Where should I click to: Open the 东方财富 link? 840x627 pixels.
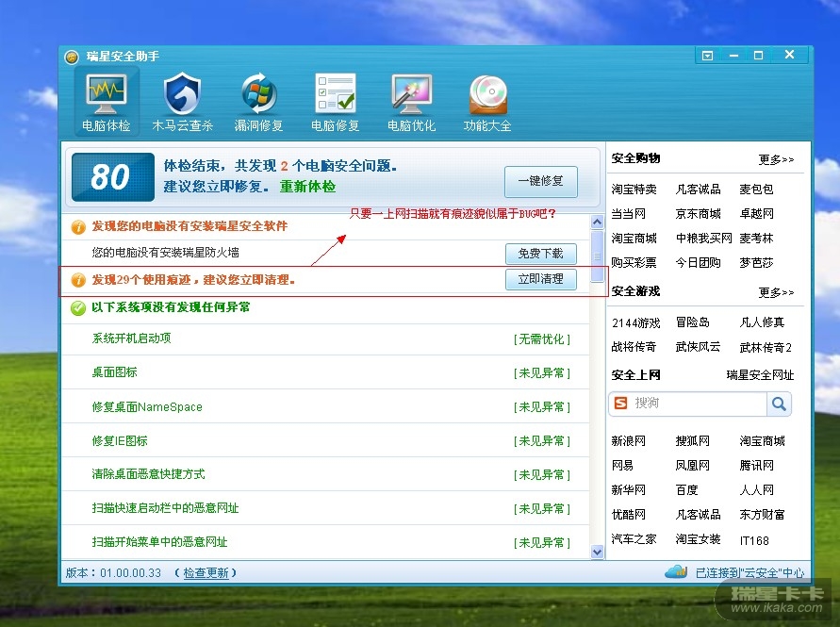[762, 515]
